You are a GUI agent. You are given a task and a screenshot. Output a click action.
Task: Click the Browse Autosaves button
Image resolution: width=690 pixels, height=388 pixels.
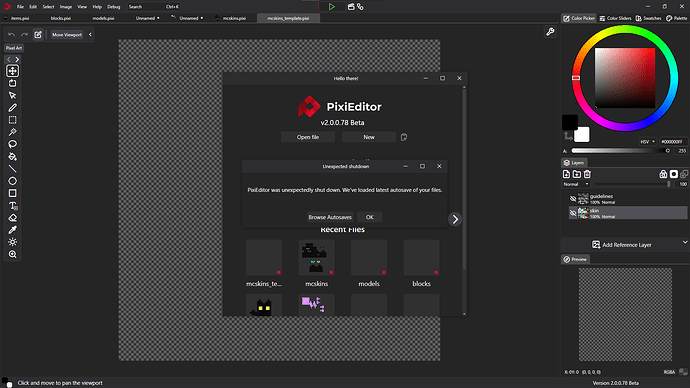[330, 217]
